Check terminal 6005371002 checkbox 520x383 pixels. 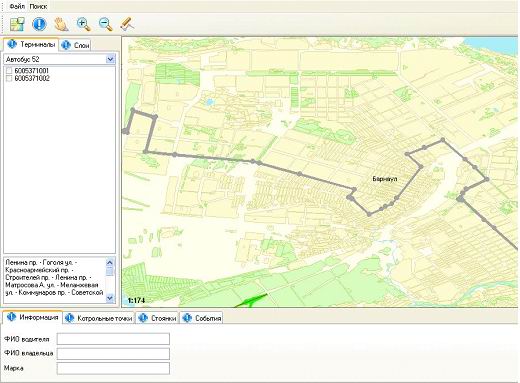coord(9,78)
